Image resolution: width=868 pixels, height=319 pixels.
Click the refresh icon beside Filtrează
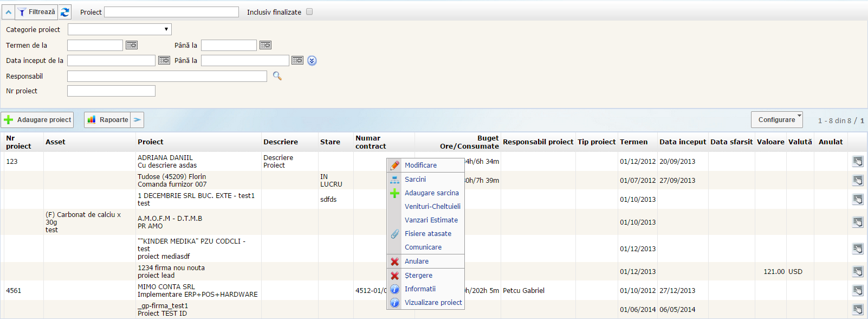click(65, 12)
